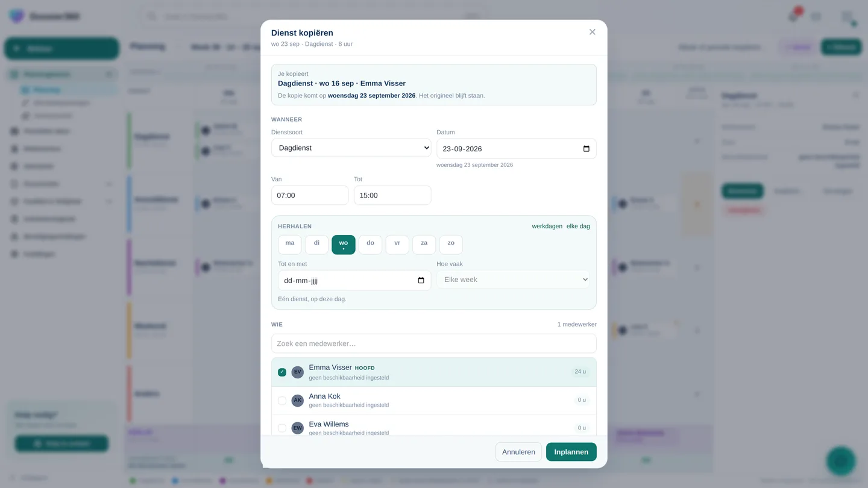Image resolution: width=868 pixels, height=488 pixels.
Task: Click the 1 medewerker count text
Action: pyautogui.click(x=577, y=324)
